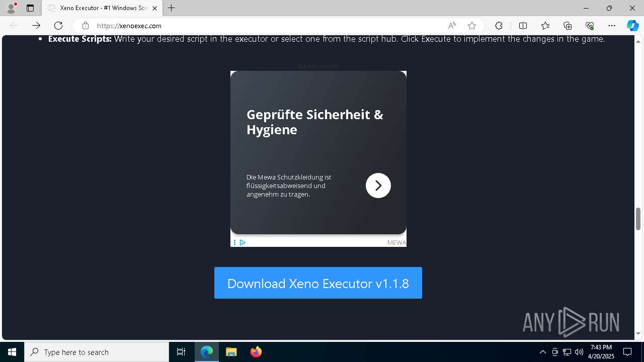Close the Xeno Executor tab
The image size is (644, 362).
click(x=154, y=8)
